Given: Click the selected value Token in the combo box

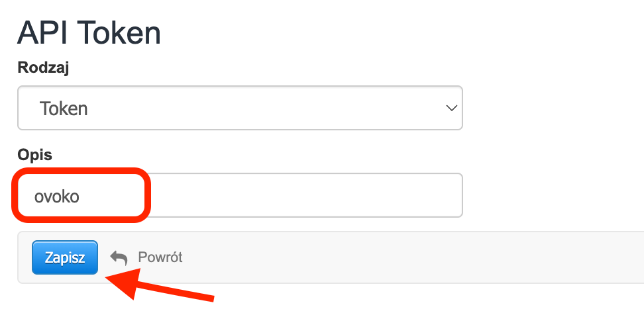Looking at the screenshot, I should point(64,109).
